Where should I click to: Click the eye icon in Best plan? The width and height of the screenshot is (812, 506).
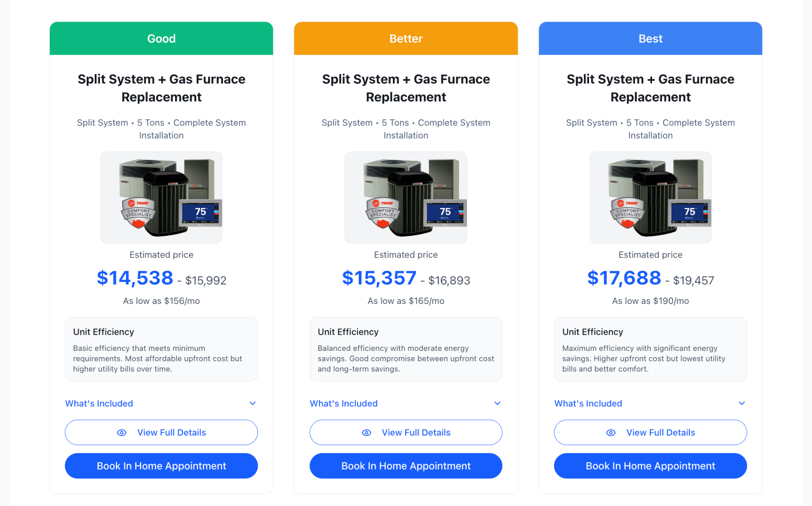pyautogui.click(x=611, y=432)
